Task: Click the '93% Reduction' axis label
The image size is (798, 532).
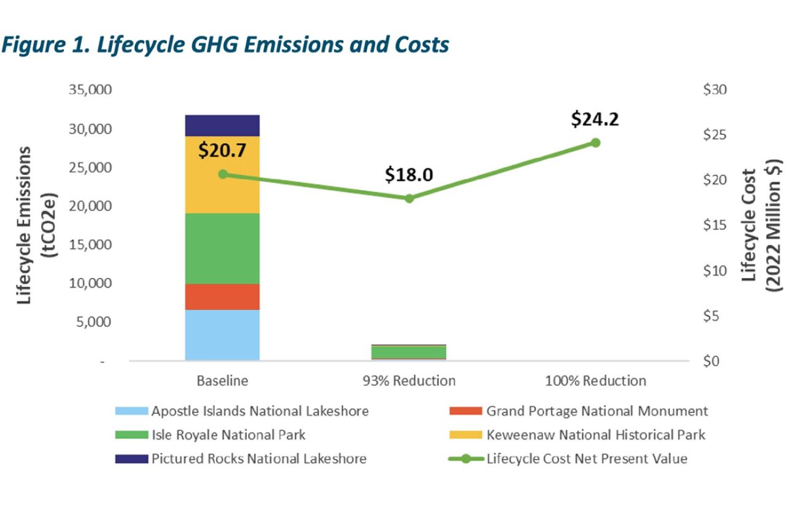Action: click(409, 380)
